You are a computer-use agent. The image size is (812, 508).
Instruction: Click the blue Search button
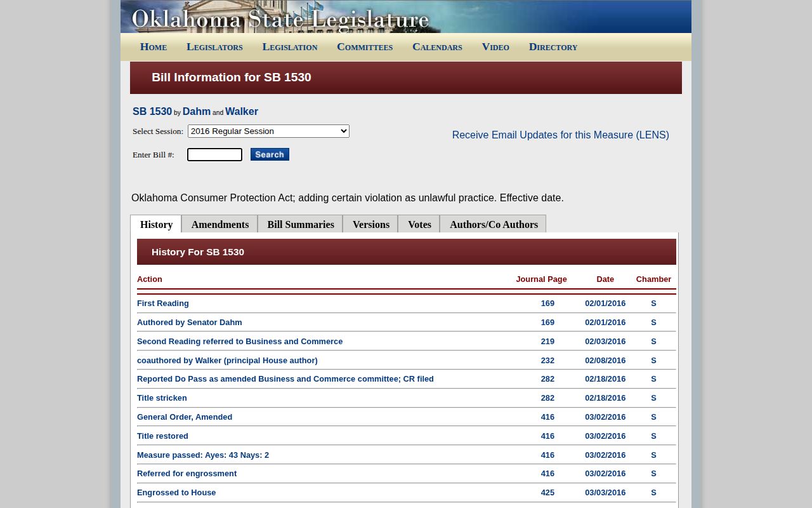[x=270, y=154]
